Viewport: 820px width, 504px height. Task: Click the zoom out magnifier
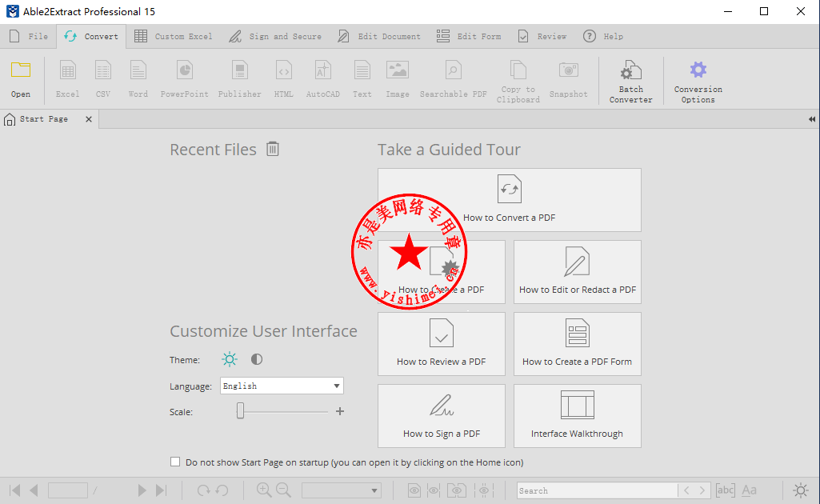pos(283,490)
